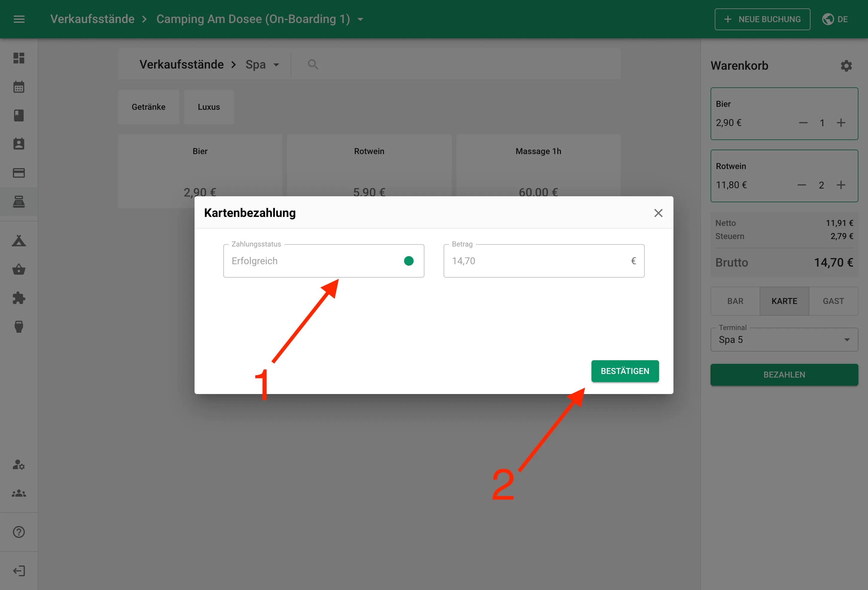Click the BESTÄTIGEN button
Viewport: 868px width, 590px height.
(x=625, y=371)
